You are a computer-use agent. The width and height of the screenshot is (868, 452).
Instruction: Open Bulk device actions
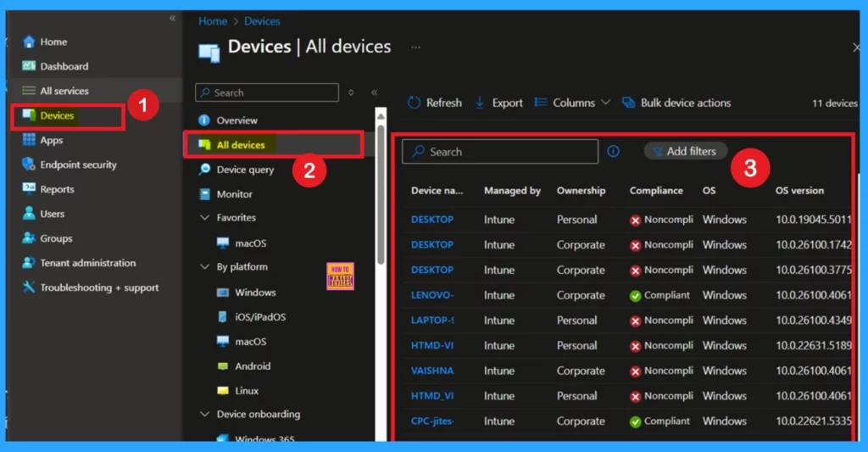[x=676, y=103]
